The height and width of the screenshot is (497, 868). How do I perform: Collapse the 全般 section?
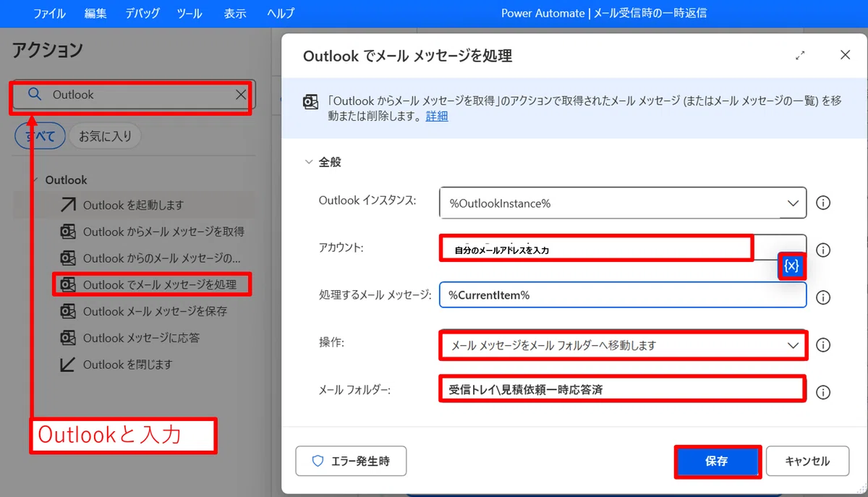click(x=310, y=162)
